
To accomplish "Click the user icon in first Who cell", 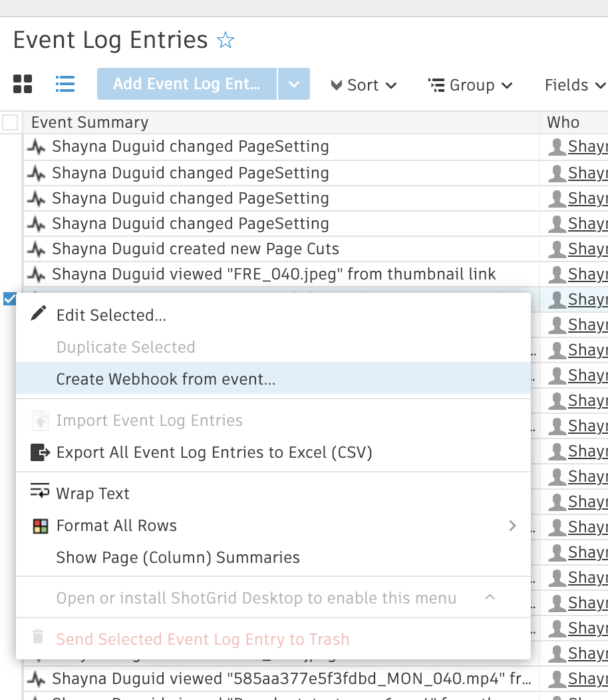I will click(556, 147).
